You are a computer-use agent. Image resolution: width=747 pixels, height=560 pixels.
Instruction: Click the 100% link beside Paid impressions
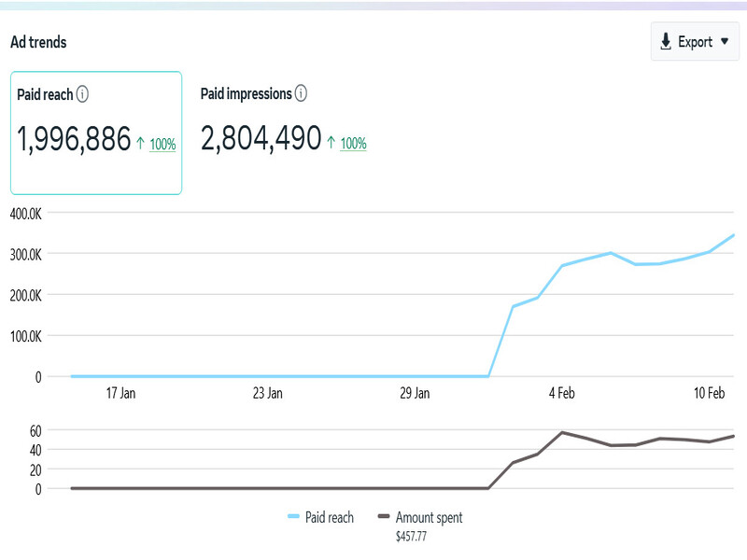coord(355,145)
